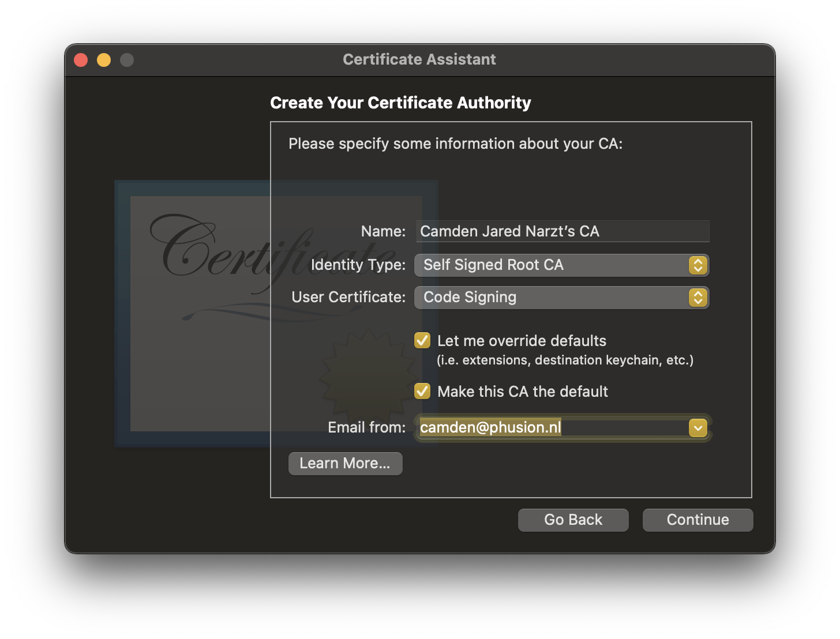Click the Create Your Certificate Authority heading
The height and width of the screenshot is (639, 840).
400,103
